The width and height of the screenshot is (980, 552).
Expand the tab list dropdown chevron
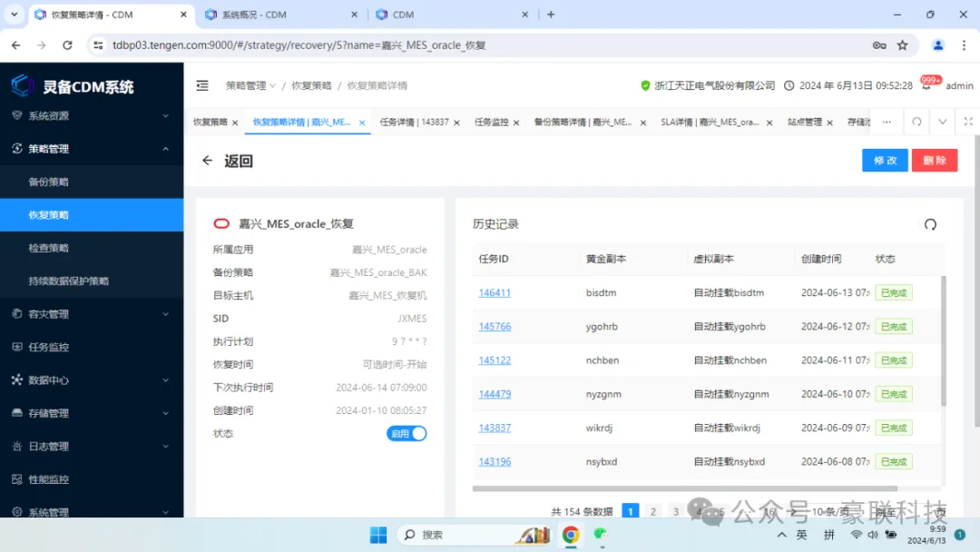coord(943,122)
